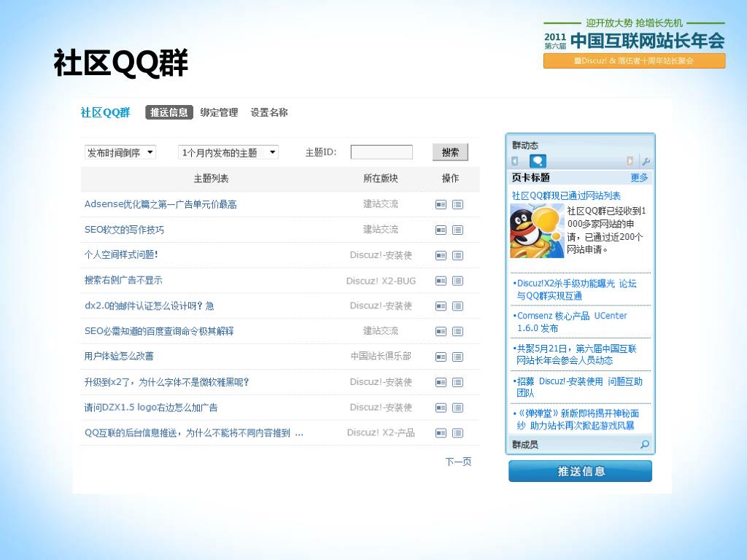Open topic dx2.0的邮件认证怎么设计呀

click(149, 306)
